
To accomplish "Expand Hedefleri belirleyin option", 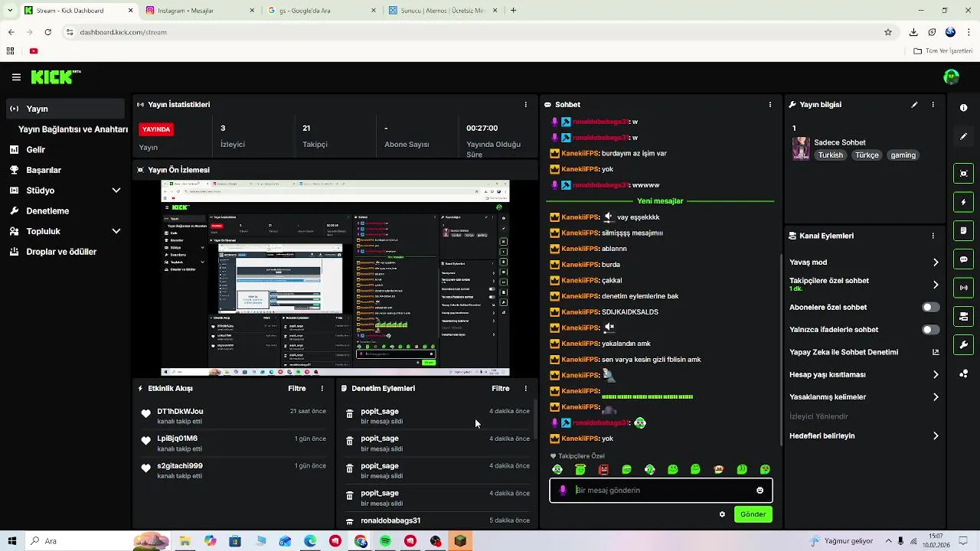I will click(x=864, y=436).
